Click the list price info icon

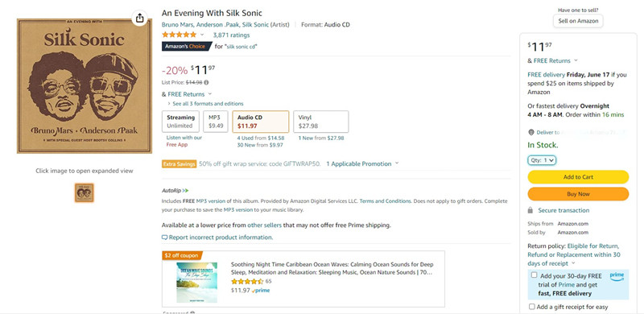pos(206,83)
